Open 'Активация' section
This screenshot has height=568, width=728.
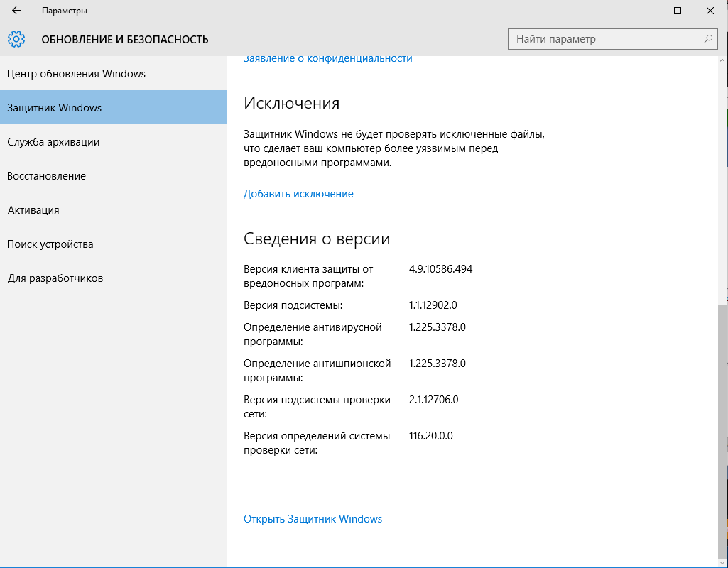pyautogui.click(x=114, y=209)
